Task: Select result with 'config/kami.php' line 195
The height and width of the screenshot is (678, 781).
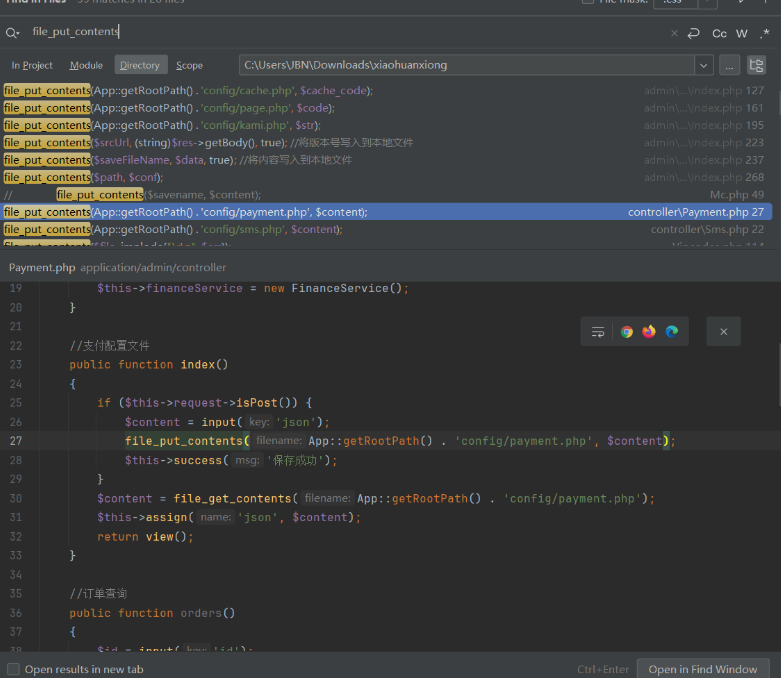Action: tap(384, 126)
